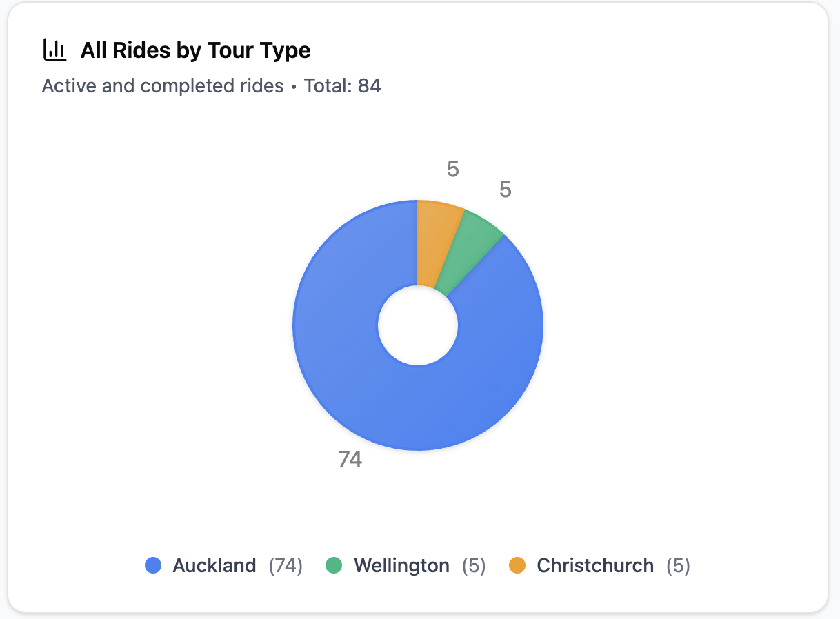Viewport: 840px width, 619px height.
Task: Click the Active and completed rides text
Action: coord(163,86)
